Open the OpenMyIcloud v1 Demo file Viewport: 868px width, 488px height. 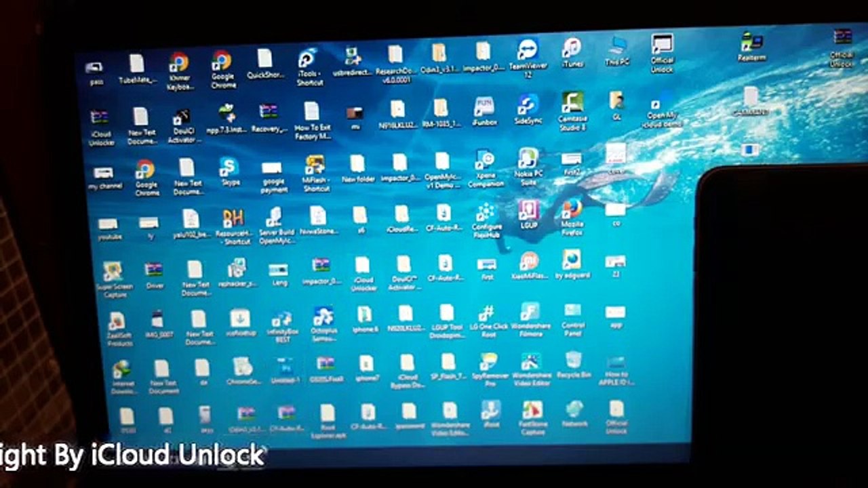tap(442, 171)
